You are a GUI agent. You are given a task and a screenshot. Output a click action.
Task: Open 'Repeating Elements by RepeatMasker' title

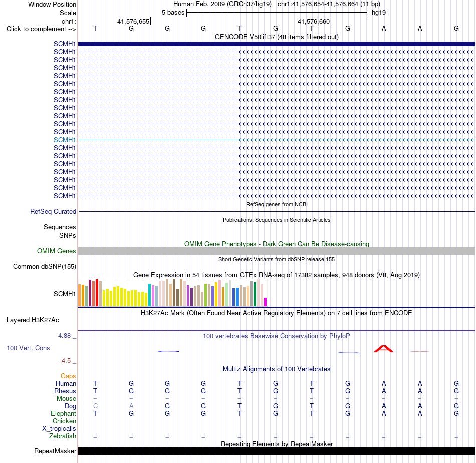pyautogui.click(x=277, y=444)
